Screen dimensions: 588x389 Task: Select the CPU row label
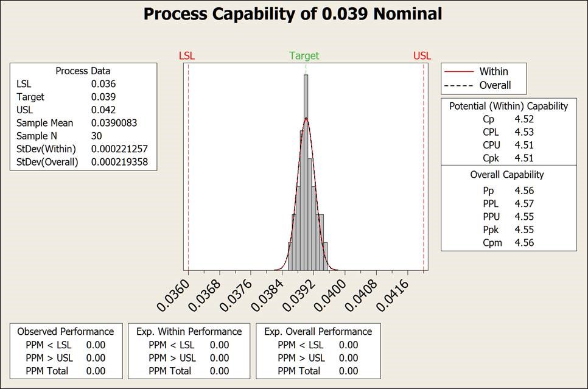click(x=491, y=145)
